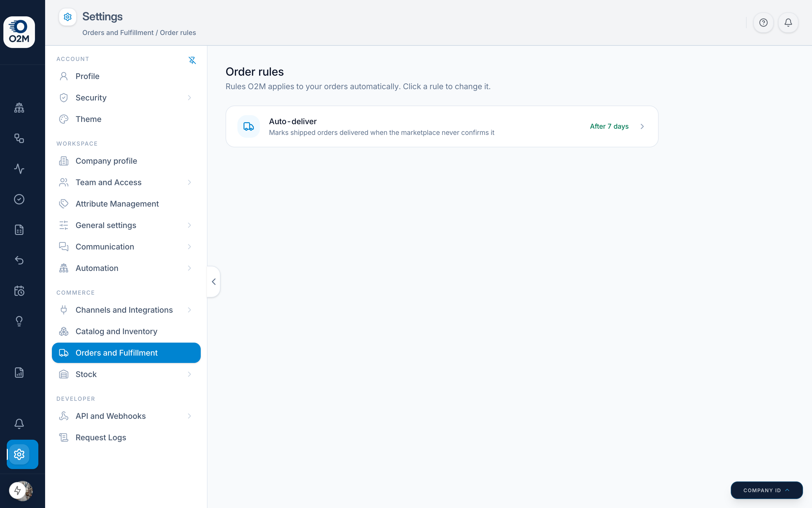Expand General settings

pyautogui.click(x=126, y=225)
